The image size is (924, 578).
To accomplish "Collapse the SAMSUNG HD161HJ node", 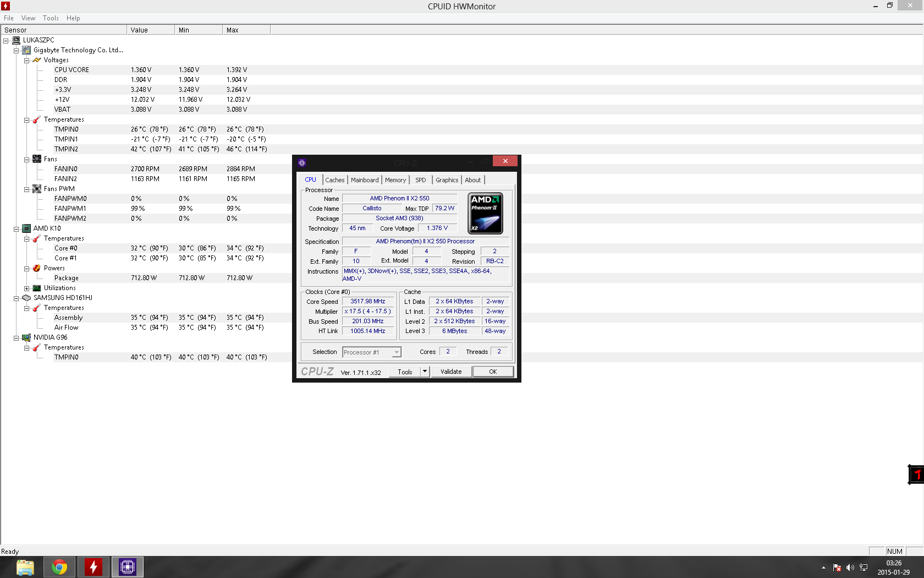I will tap(16, 298).
